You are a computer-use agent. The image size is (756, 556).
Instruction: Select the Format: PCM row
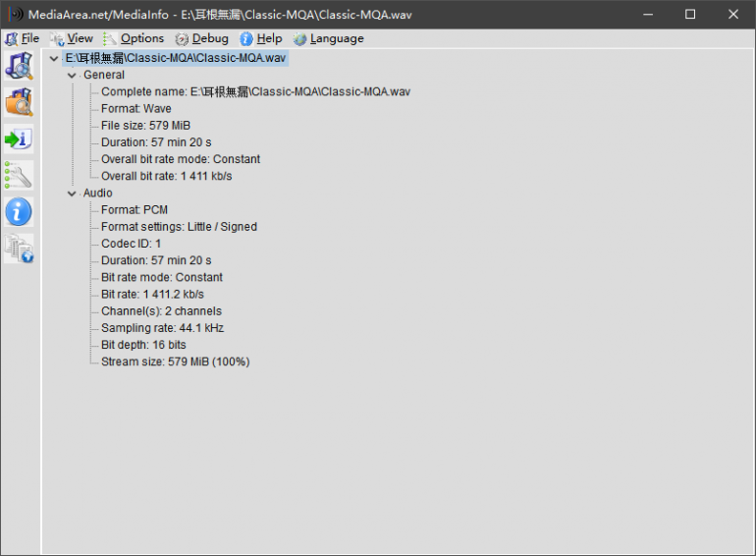[x=135, y=210]
